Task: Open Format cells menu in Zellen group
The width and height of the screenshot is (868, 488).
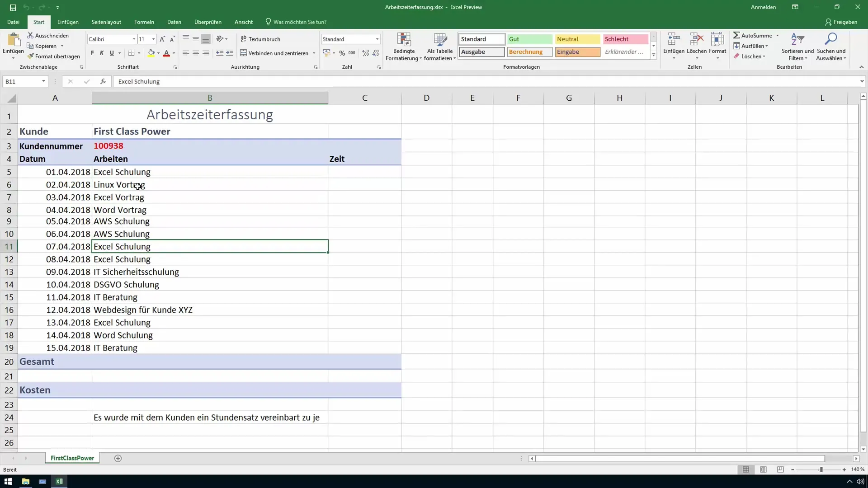Action: pos(717,46)
